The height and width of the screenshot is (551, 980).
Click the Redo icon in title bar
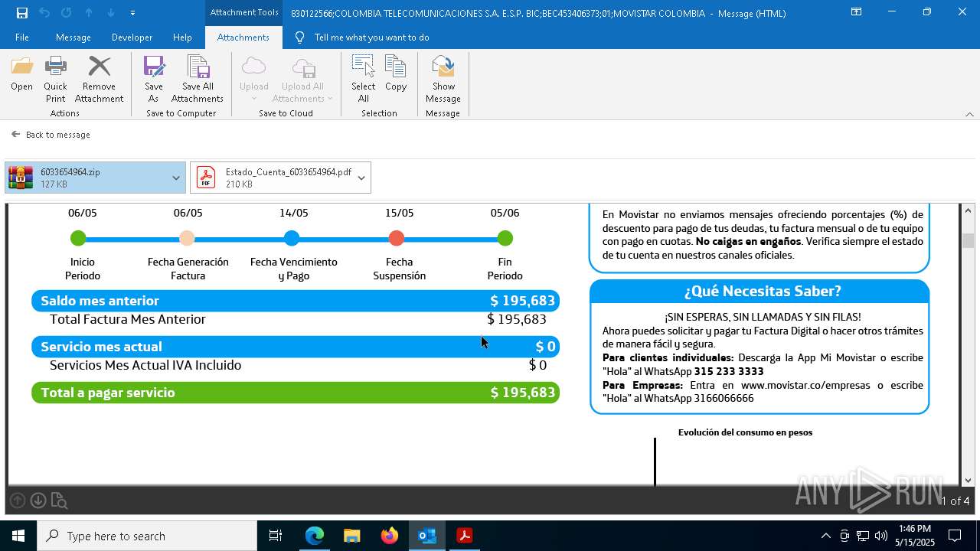coord(67,12)
